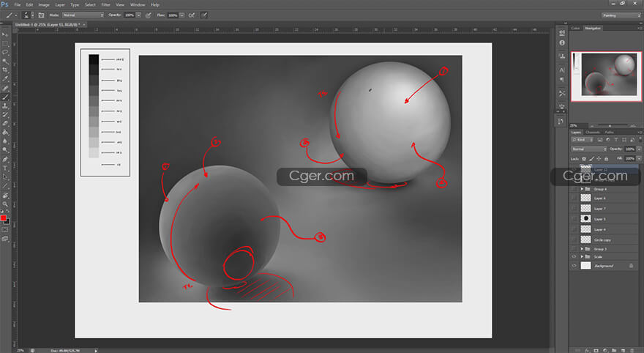This screenshot has height=353, width=644.
Task: Open the layer Fill dropdown arrow
Action: pos(639,158)
